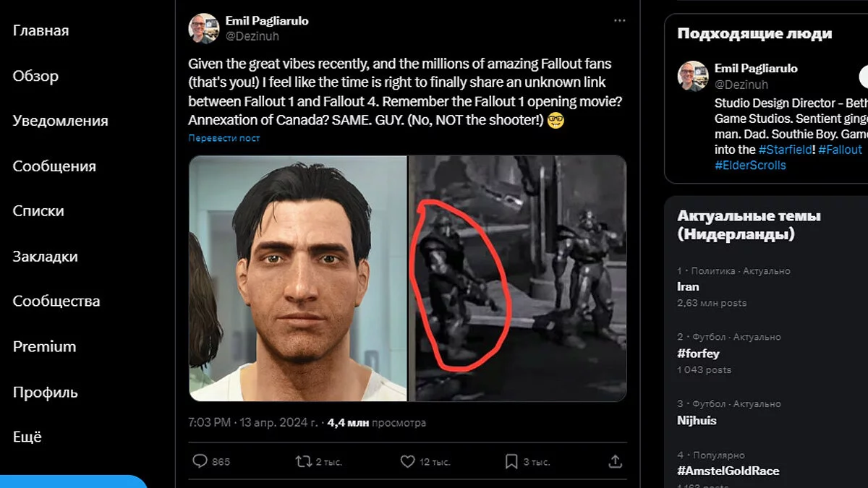
Task: Open the #Starfield hashtag link
Action: (785, 150)
